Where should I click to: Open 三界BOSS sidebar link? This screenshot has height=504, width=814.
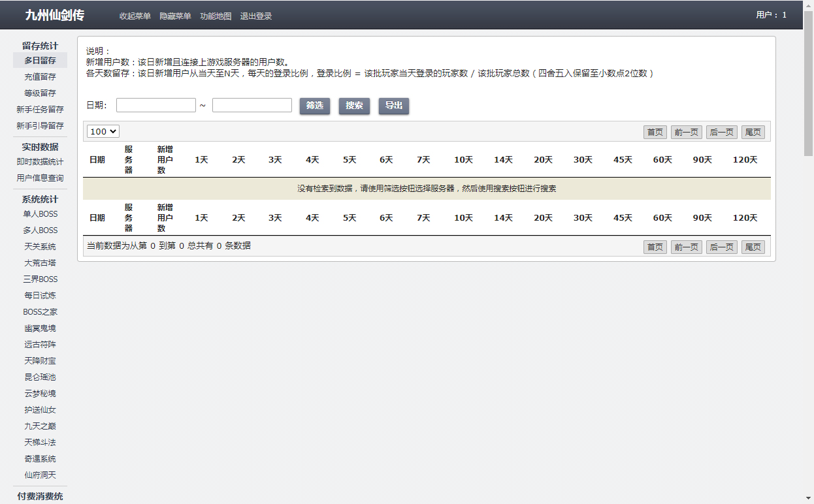pos(40,279)
